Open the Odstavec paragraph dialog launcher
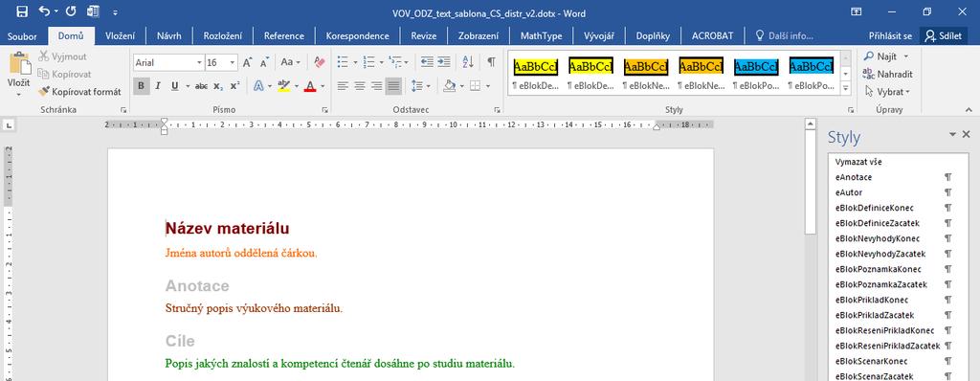 (x=497, y=110)
